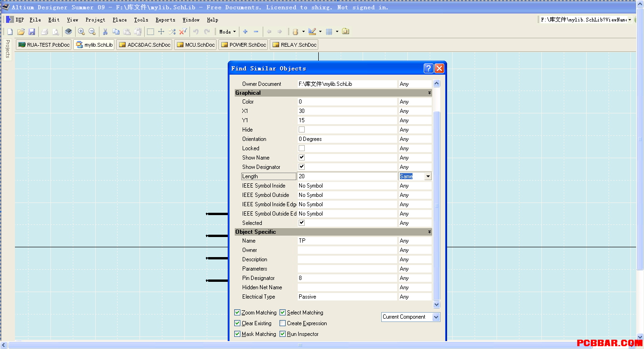
Task: Click the deselect all icon
Action: 172,32
